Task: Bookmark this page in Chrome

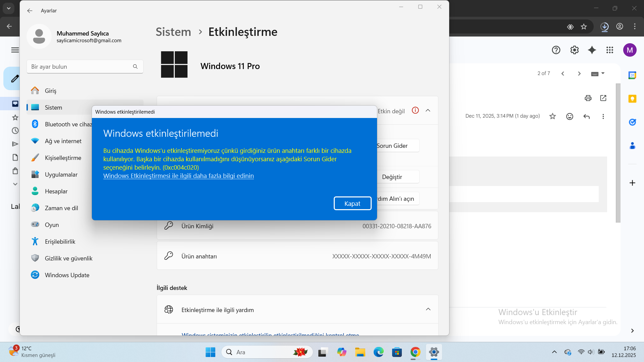Action: (584, 26)
